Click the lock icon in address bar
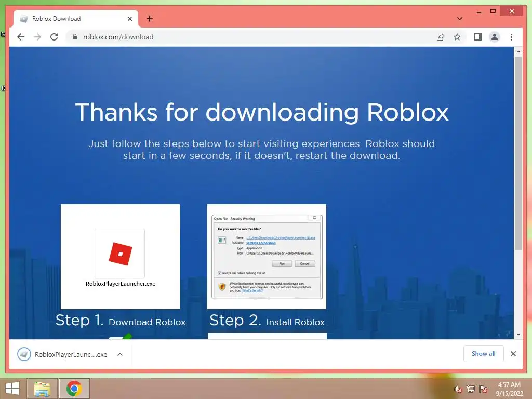532x399 pixels. click(x=75, y=37)
